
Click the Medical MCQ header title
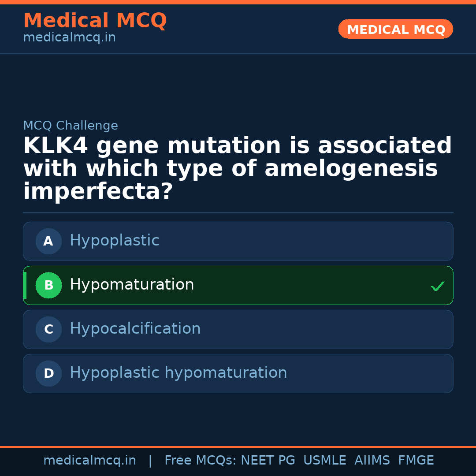pos(95,21)
